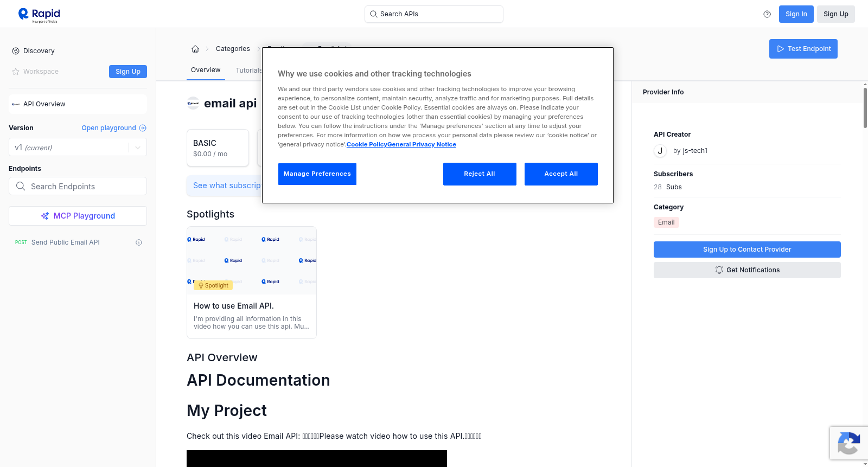Viewport: 868px width, 467px height.
Task: Open the General Privacy Notice link
Action: coord(422,144)
